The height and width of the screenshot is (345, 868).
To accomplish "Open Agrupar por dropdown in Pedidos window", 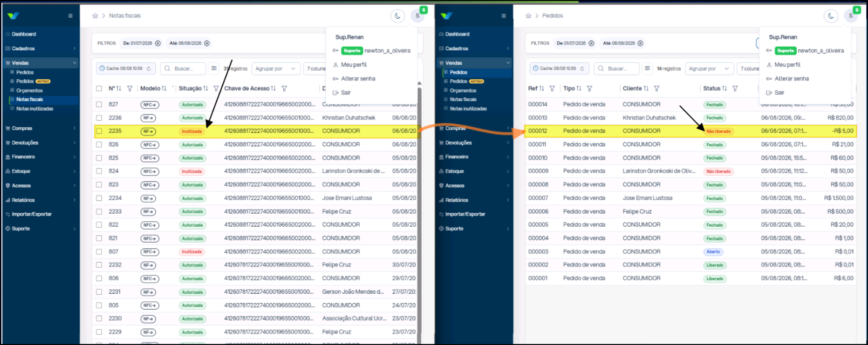I will coord(709,68).
